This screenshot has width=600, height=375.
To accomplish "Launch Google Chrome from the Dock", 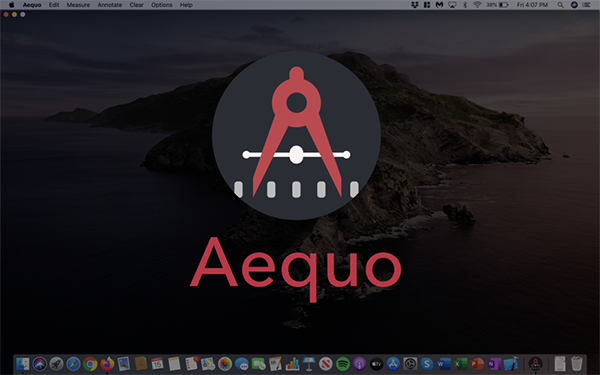I will point(90,364).
